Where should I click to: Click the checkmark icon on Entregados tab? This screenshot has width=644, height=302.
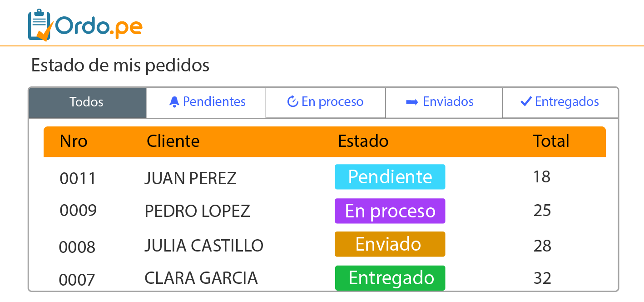tap(526, 102)
